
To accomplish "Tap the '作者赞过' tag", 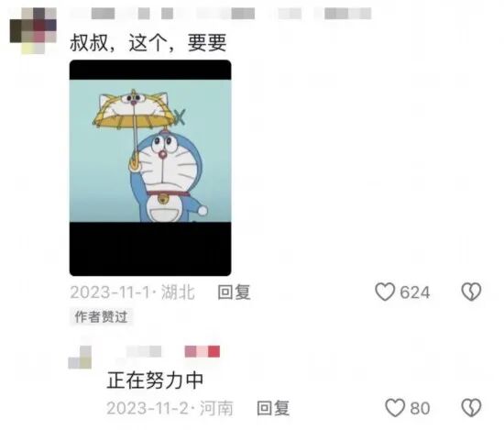I will 101,316.
